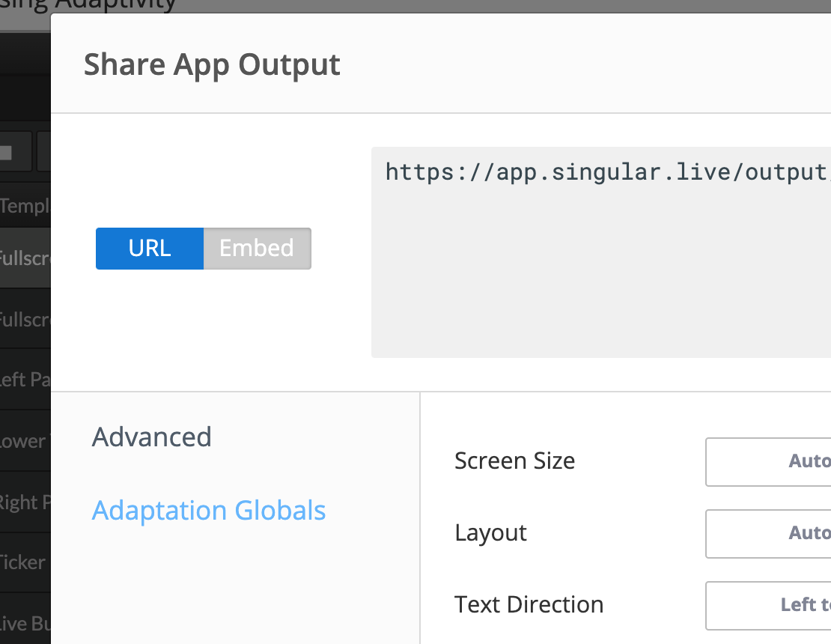
Task: Click the output URL text field
Action: [601, 252]
